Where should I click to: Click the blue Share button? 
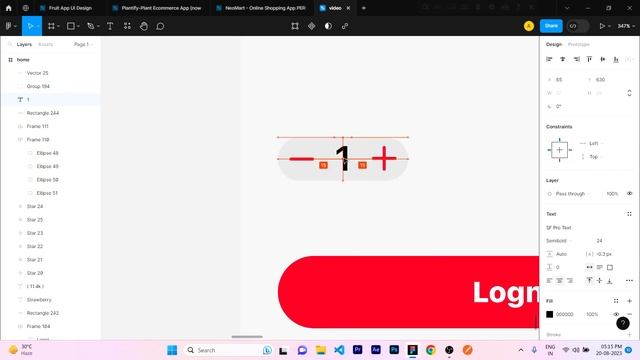coord(551,26)
